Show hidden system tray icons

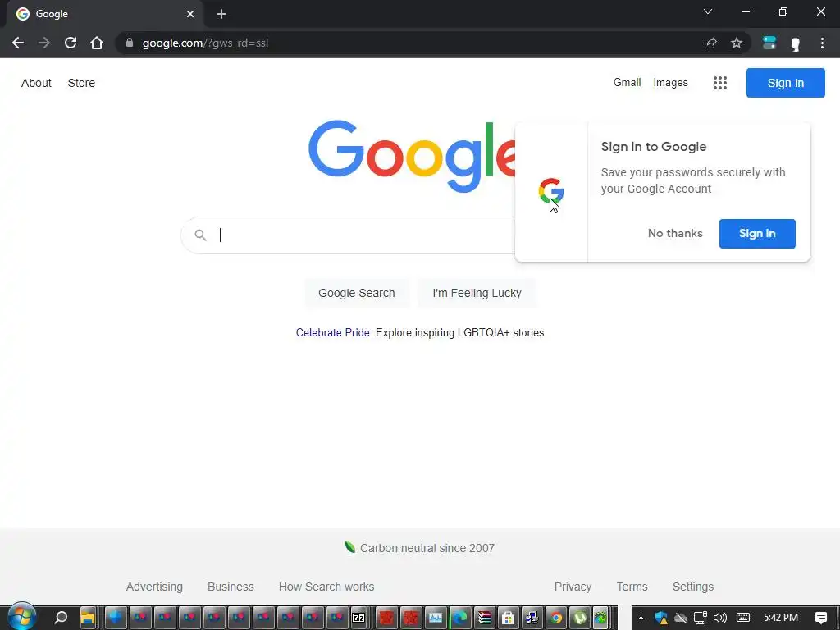click(x=641, y=618)
